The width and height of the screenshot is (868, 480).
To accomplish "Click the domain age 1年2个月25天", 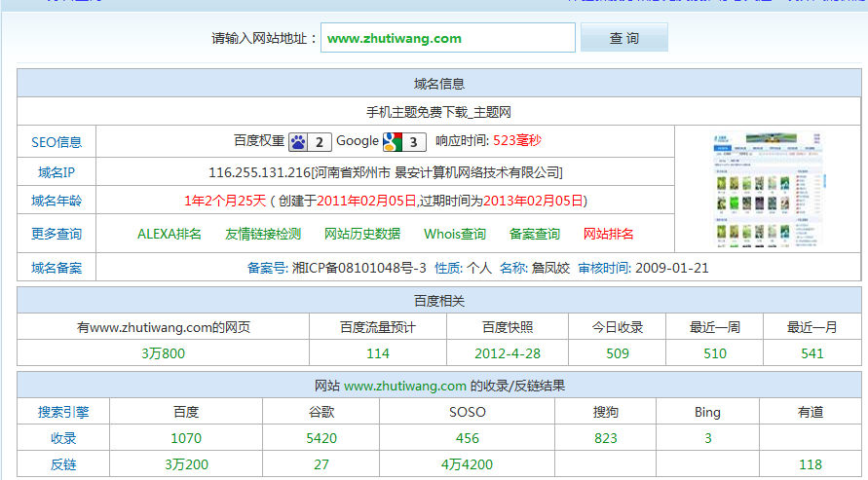I will point(225,201).
